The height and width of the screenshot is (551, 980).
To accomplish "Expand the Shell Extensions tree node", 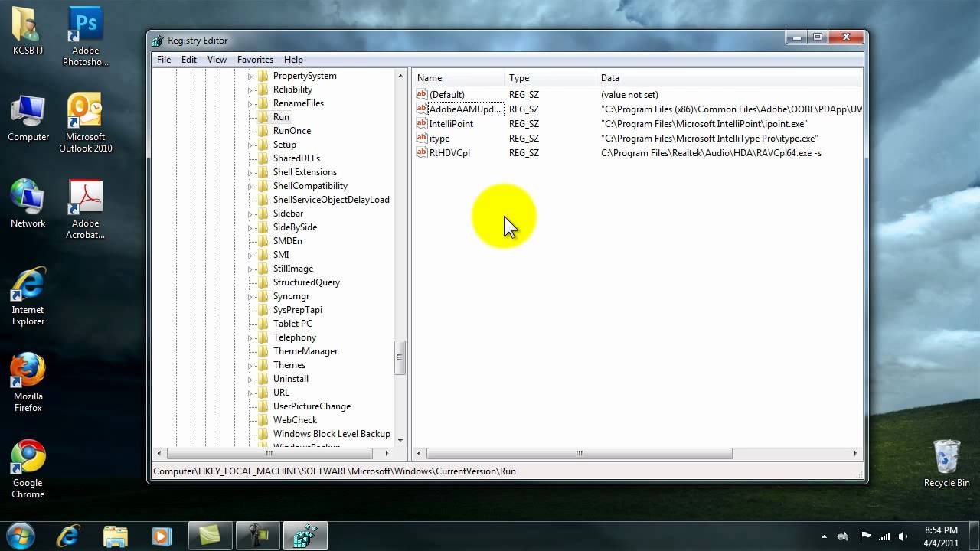I will 250,172.
